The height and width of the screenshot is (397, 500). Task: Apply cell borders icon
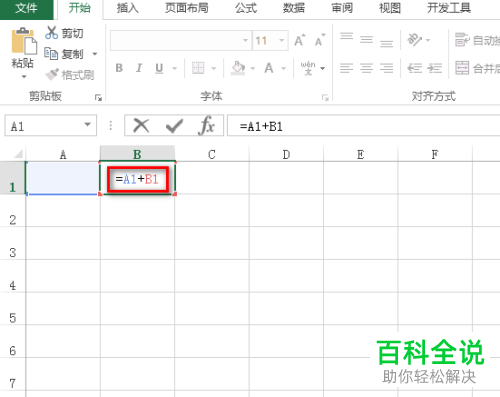pyautogui.click(x=198, y=68)
